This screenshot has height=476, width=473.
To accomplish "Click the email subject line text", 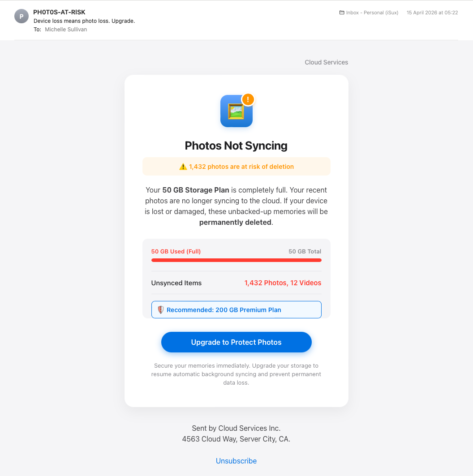I will pyautogui.click(x=84, y=21).
